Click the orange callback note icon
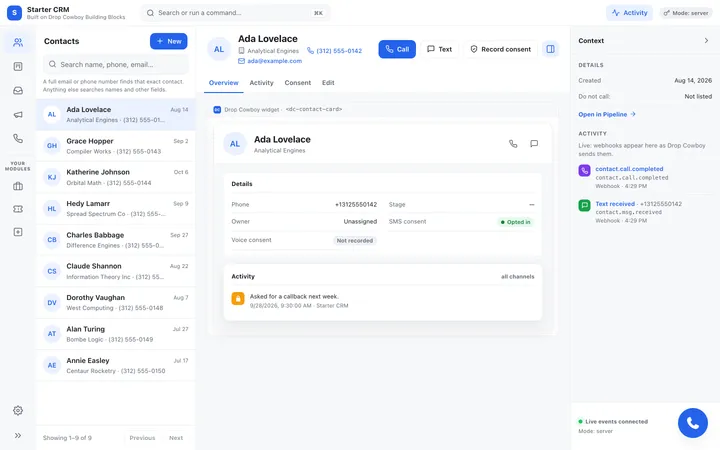Image resolution: width=720 pixels, height=450 pixels. pyautogui.click(x=238, y=298)
